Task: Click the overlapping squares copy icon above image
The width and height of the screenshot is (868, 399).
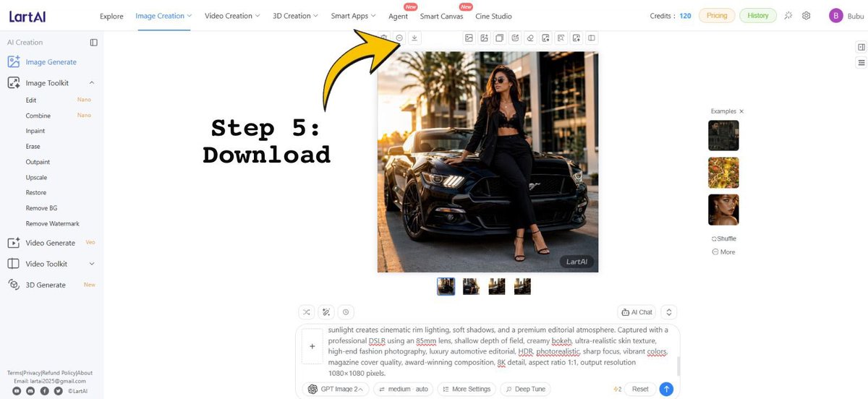Action: pos(499,38)
